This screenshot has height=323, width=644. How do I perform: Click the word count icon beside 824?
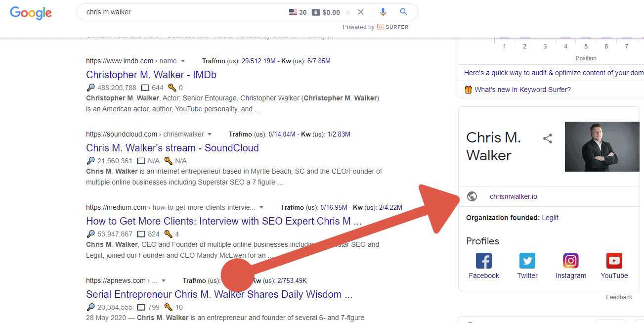coord(141,234)
